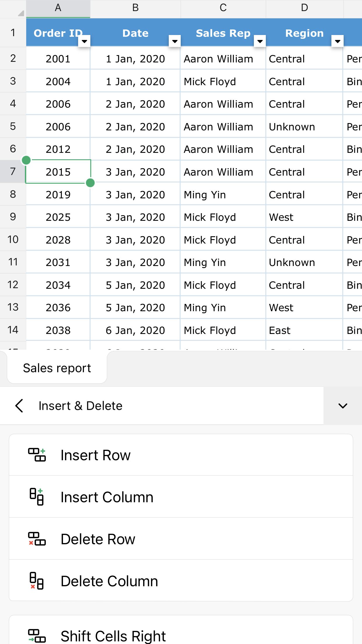The height and width of the screenshot is (644, 362).
Task: Choose the Delete Column option
Action: (109, 581)
